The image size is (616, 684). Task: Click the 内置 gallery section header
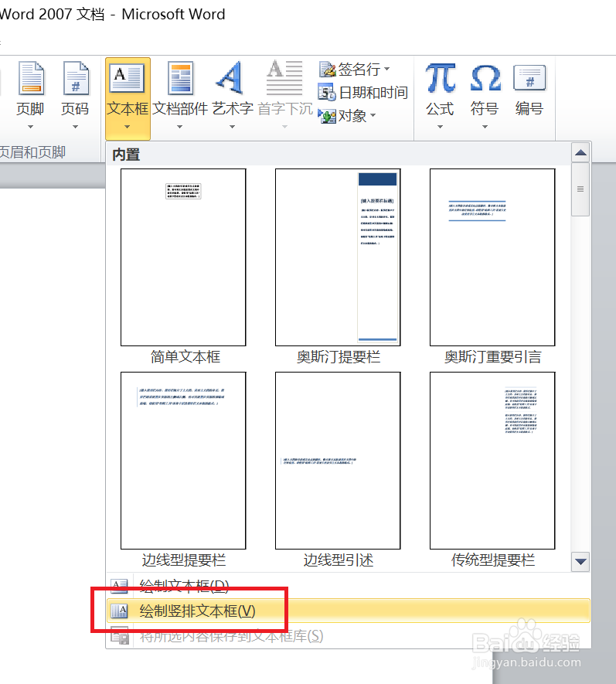tap(126, 155)
